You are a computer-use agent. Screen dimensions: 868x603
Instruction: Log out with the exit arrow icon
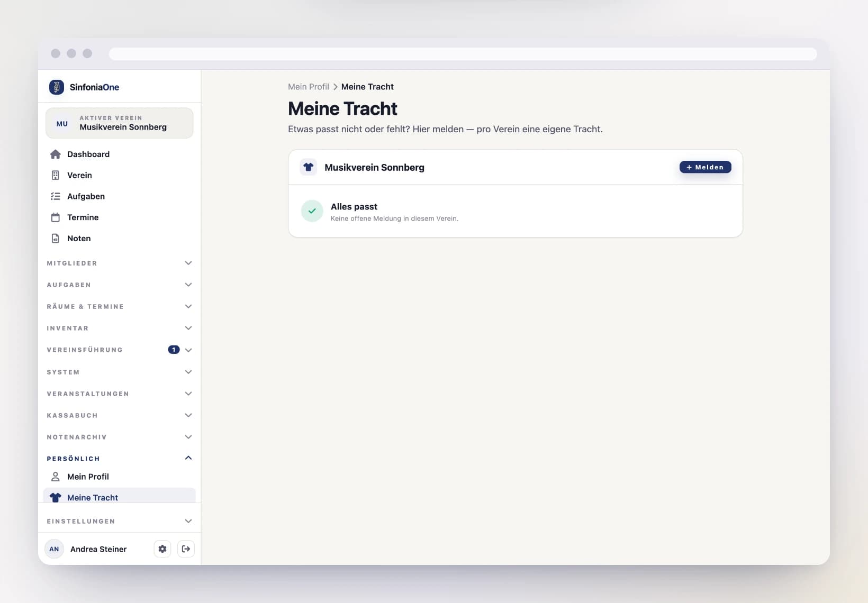point(186,549)
